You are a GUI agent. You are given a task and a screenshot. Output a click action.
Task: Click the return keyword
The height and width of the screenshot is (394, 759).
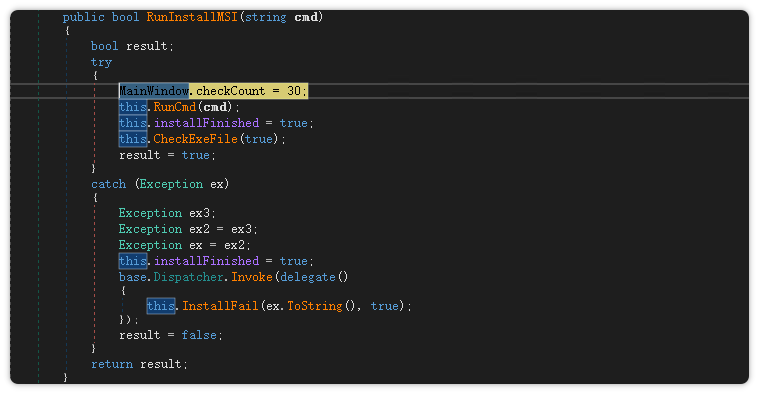click(x=112, y=364)
